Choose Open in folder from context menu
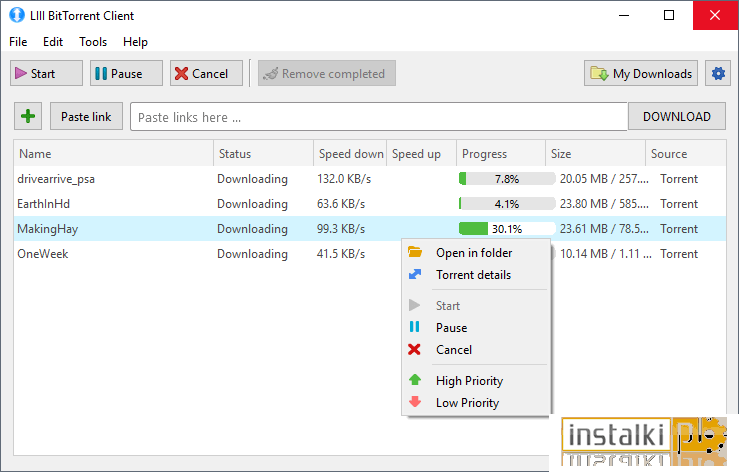Image resolution: width=739 pixels, height=472 pixels. click(476, 253)
